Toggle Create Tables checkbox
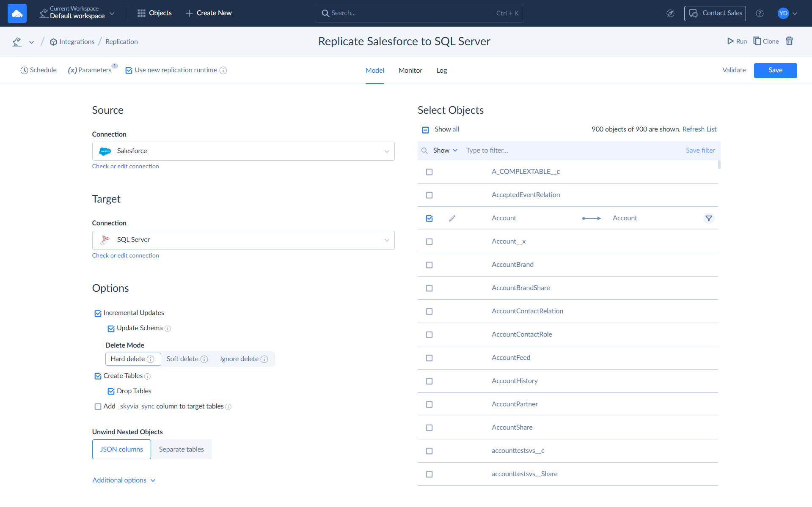The height and width of the screenshot is (507, 812). click(98, 376)
